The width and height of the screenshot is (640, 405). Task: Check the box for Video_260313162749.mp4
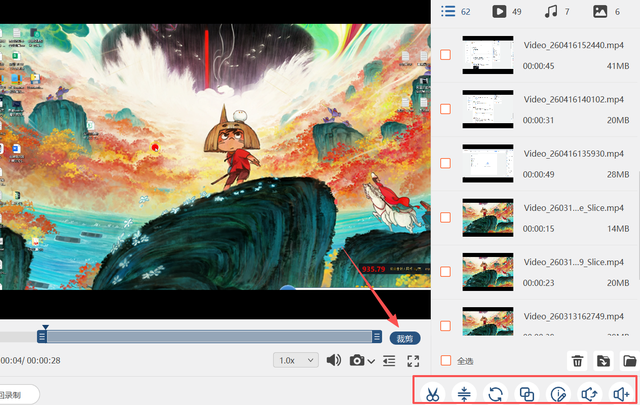coord(446,326)
